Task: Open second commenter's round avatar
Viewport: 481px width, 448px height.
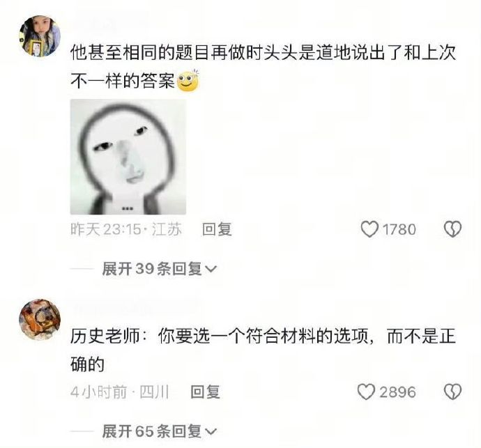Action: pyautogui.click(x=40, y=320)
